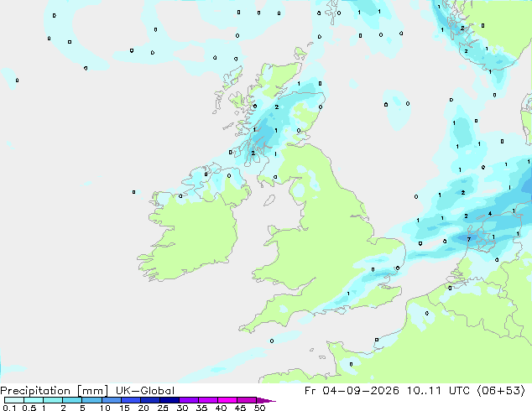Screen dimensions: 532x411
Task: Select the purple 30–35 mm legend swatch
Action: [189, 400]
